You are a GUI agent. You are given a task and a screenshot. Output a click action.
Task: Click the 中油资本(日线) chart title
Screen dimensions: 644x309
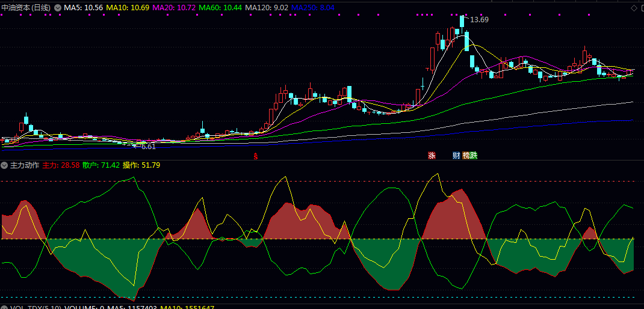point(27,8)
